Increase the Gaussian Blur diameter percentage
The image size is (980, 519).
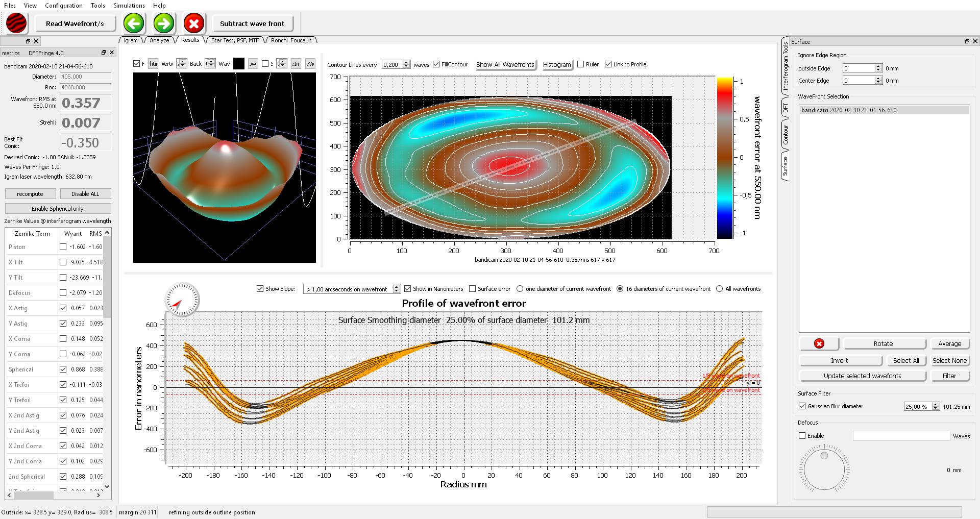point(935,404)
